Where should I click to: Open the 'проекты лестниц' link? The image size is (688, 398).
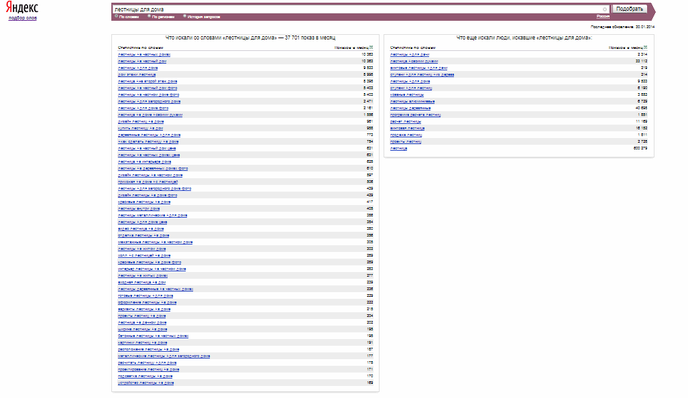(406, 142)
